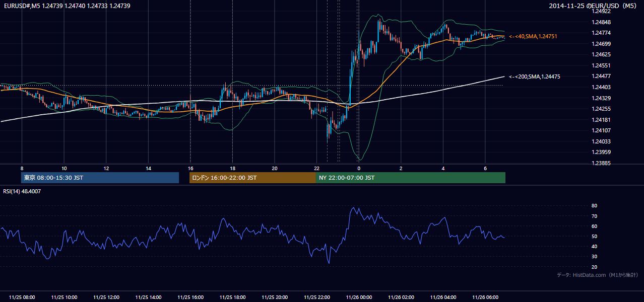Click the 11/25 12:00 bottom time label
The height and width of the screenshot is (302, 644).
pyautogui.click(x=106, y=297)
